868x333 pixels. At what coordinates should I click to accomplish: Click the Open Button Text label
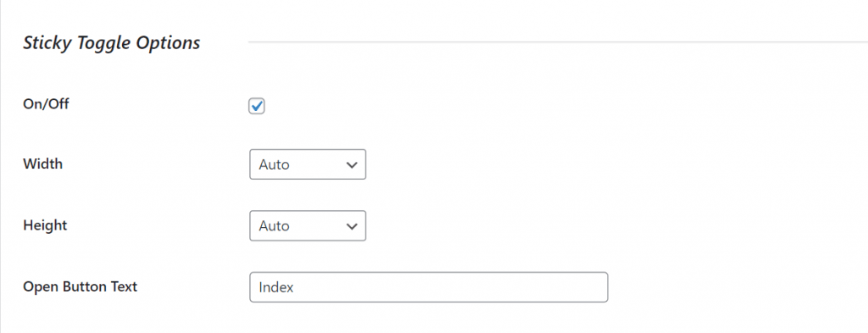tap(81, 287)
